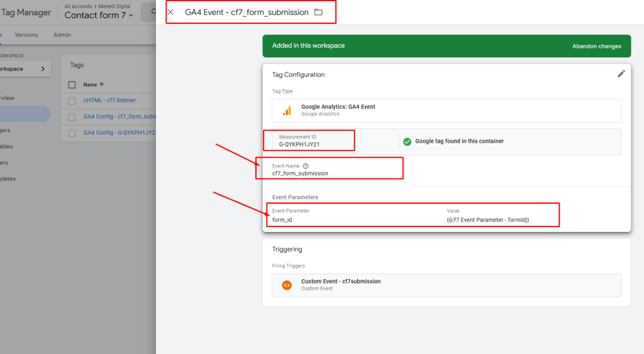Click the Google Analytics: GA4 Event tag type
Image resolution: width=644 pixels, height=354 pixels.
[447, 111]
